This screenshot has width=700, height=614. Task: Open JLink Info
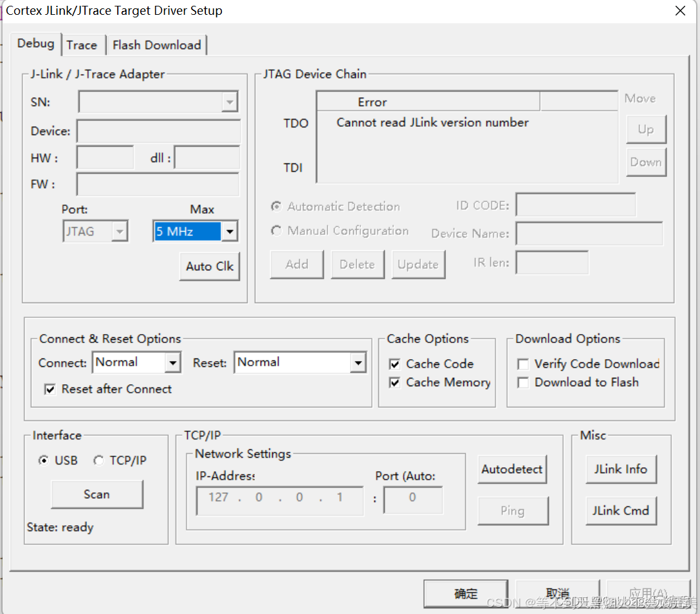621,469
